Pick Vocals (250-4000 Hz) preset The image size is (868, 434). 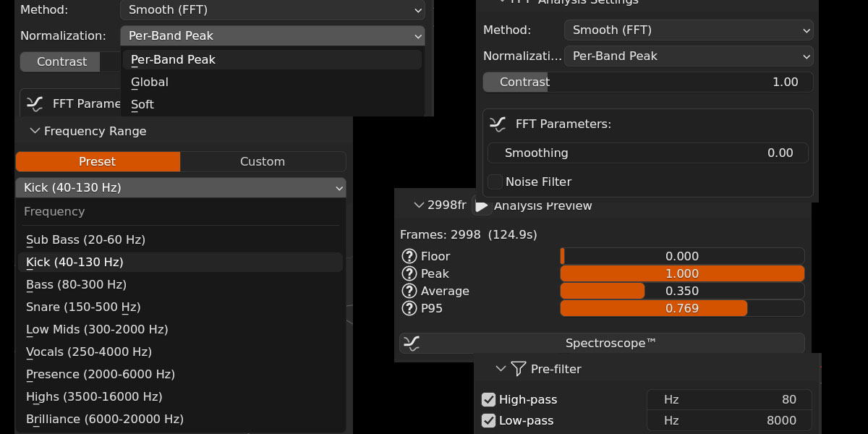tap(181, 352)
